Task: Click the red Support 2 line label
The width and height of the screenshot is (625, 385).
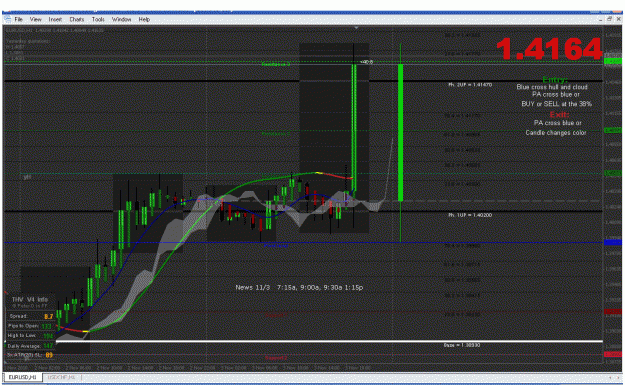Action: [276, 358]
